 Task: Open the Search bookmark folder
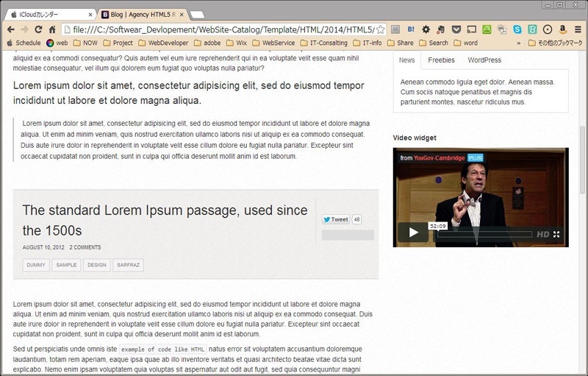433,43
